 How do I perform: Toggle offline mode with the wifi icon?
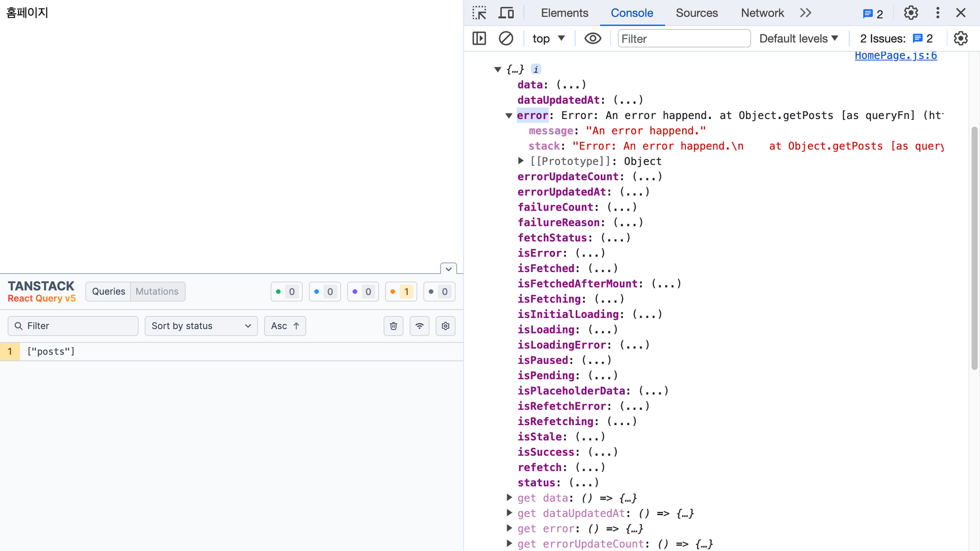click(419, 326)
